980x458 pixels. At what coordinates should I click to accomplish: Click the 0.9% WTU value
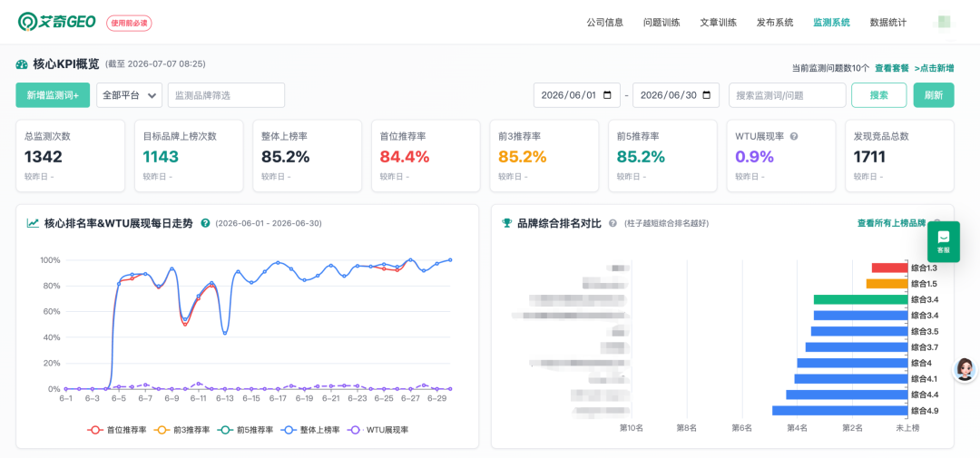coord(754,157)
